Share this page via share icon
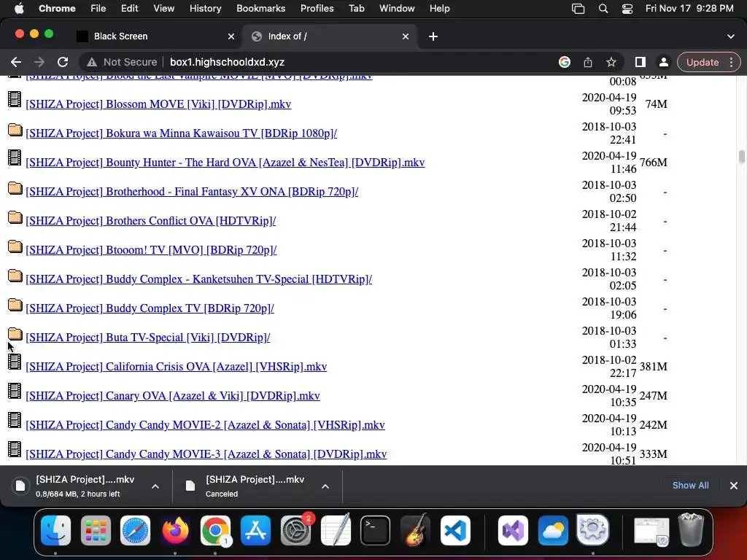This screenshot has width=747, height=560. (588, 62)
